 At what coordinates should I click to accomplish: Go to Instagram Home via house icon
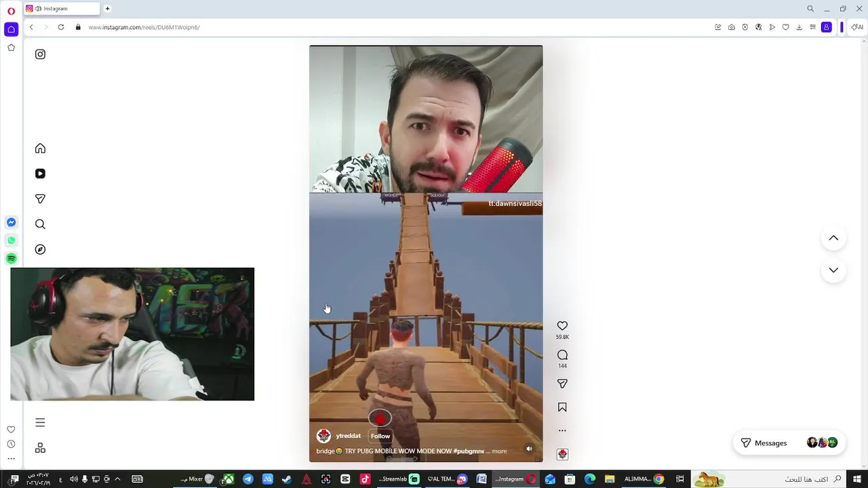click(x=40, y=148)
